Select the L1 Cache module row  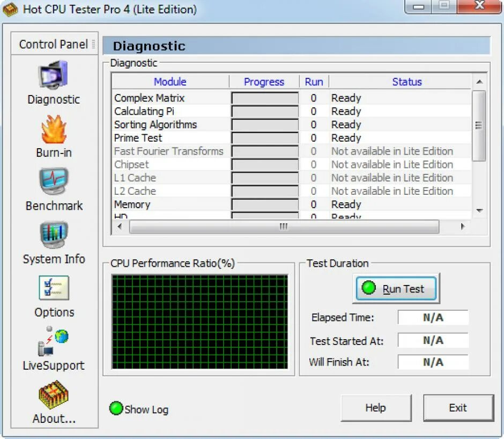[x=292, y=178]
